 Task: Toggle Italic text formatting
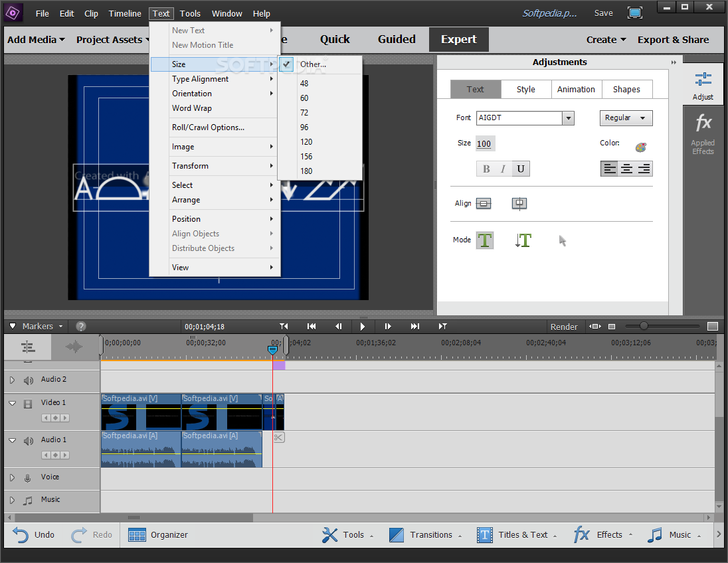coord(503,169)
